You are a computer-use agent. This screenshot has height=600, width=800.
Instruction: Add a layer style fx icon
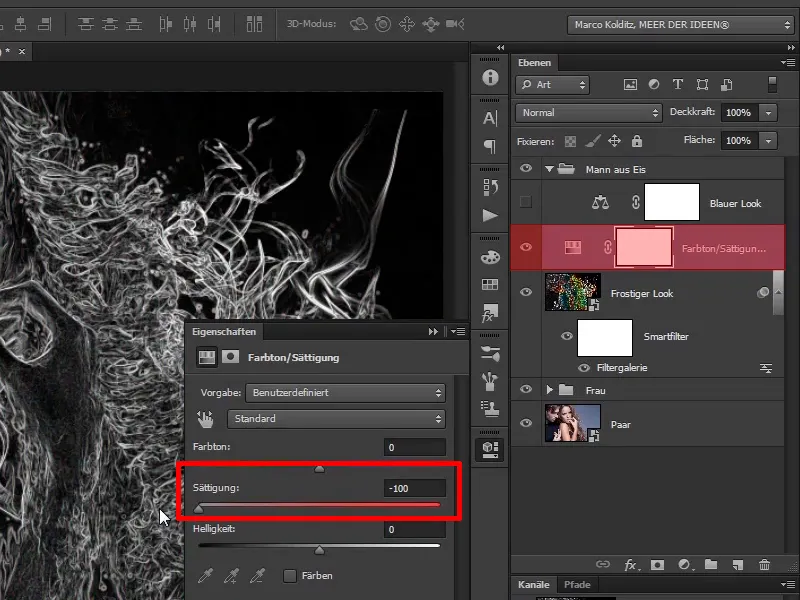tap(632, 565)
